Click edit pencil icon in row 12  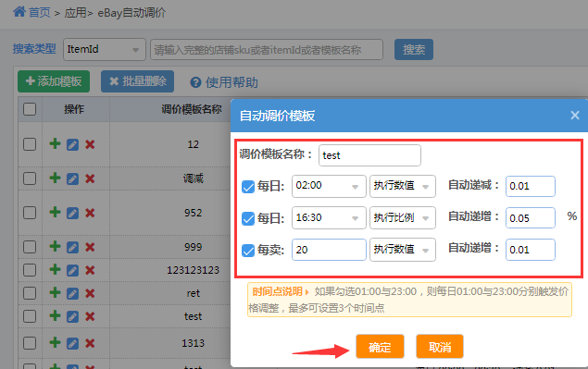point(72,144)
